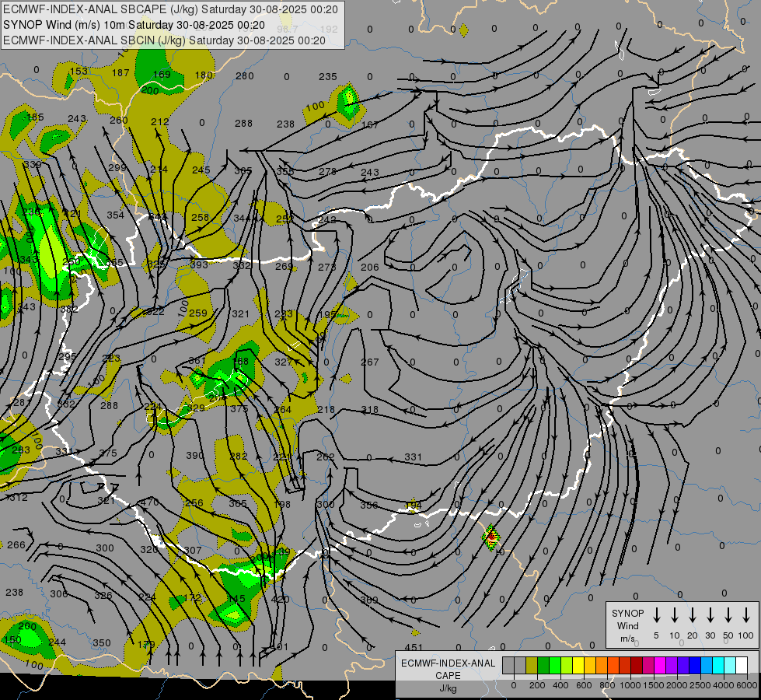Click the 50 m/s wind arrow in legend
The image size is (761, 700).
(728, 614)
